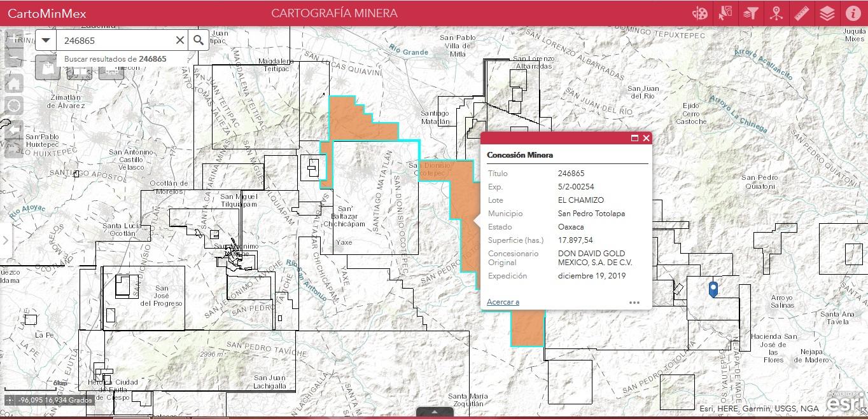The height and width of the screenshot is (419, 868).
Task: Click the San Baltazar Chichicápam map label
Action: [343, 216]
